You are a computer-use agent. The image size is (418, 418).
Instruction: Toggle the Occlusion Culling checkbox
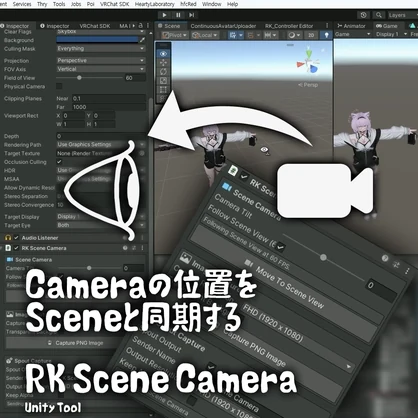coord(59,162)
